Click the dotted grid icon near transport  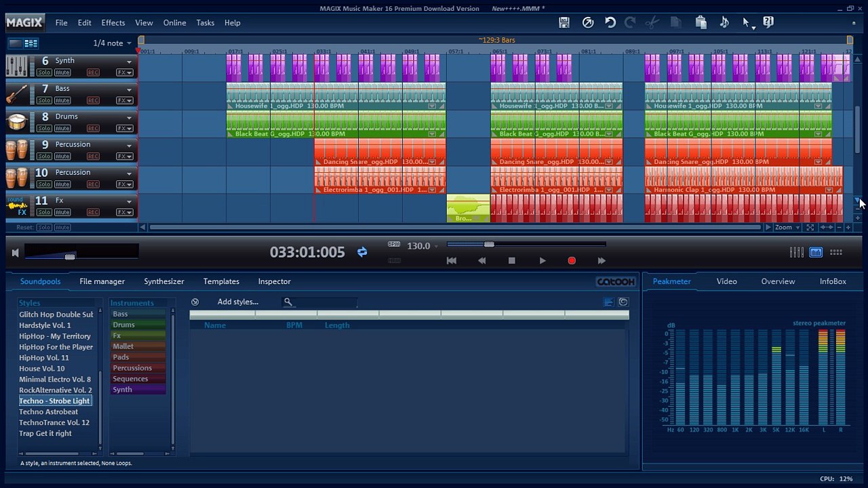(x=836, y=252)
